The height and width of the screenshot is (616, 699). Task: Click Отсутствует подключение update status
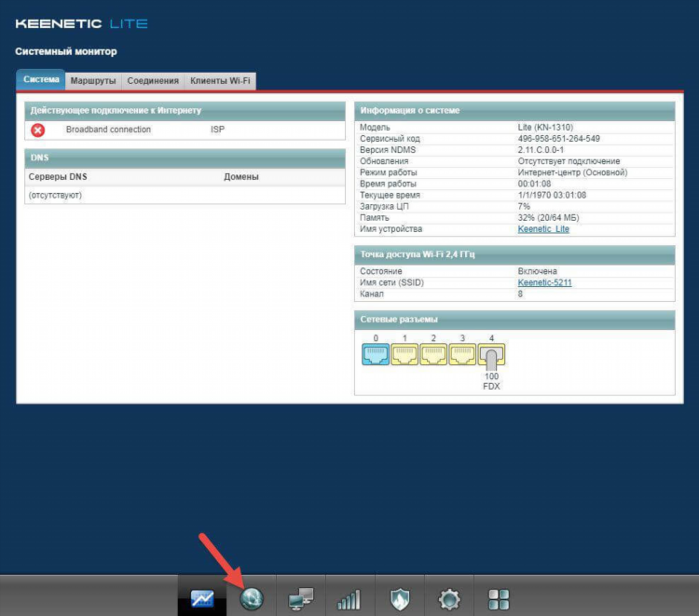pos(569,161)
